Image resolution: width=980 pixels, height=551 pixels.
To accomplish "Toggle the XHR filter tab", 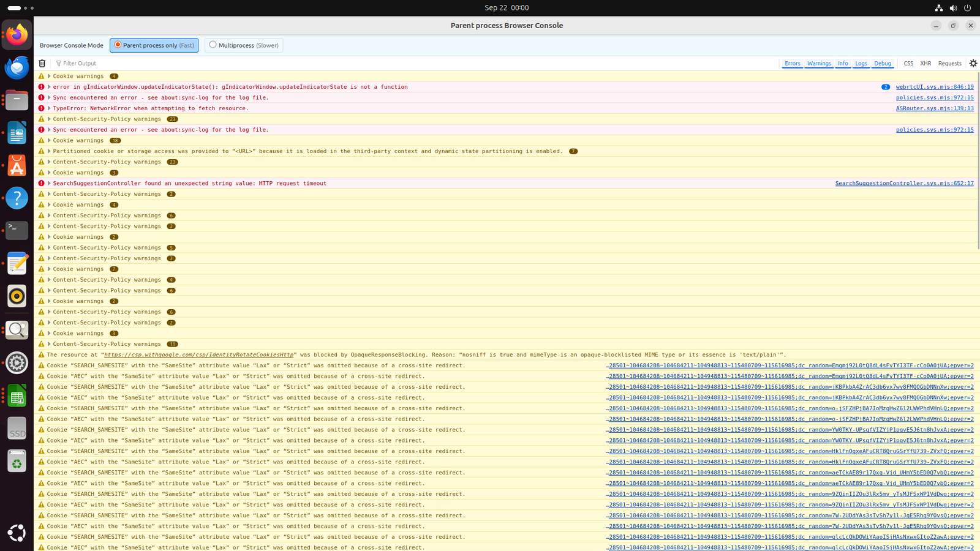I will point(925,63).
